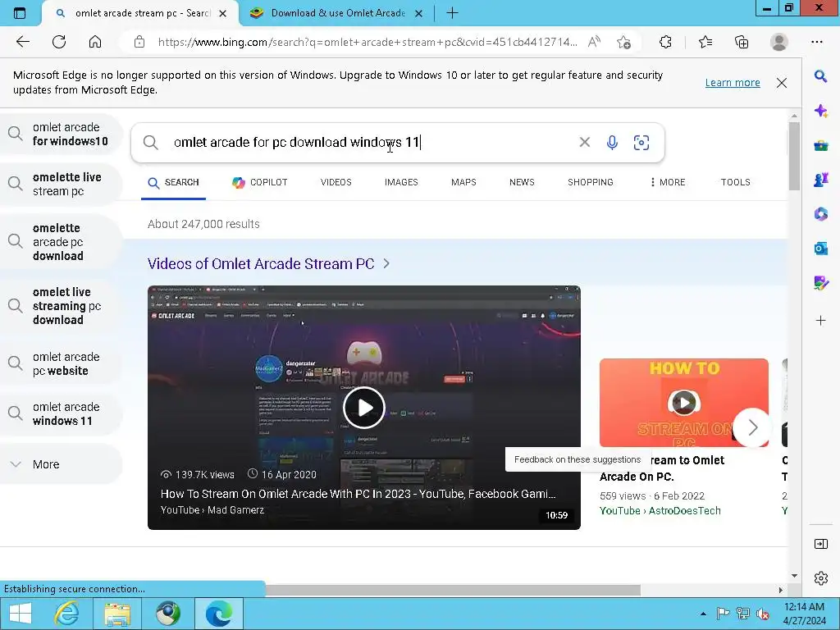Open sidebar settings gear
Viewport: 840px width, 630px height.
[x=820, y=578]
